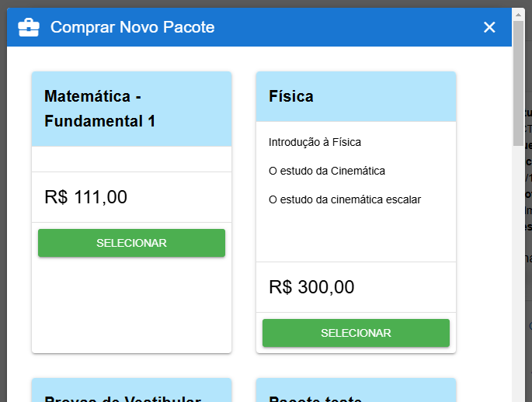Click the scrollbar up arrow
The width and height of the screenshot is (532, 402).
point(518,13)
